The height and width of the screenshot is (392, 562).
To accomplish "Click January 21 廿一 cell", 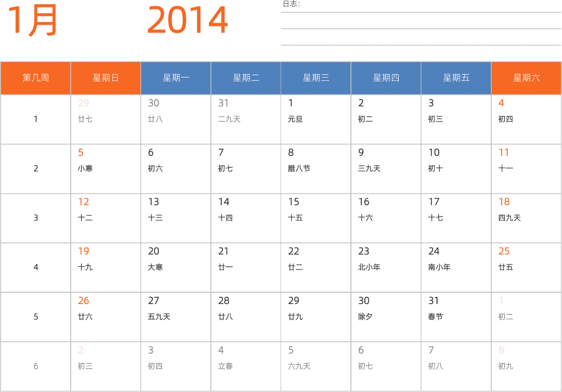I will coord(246,268).
